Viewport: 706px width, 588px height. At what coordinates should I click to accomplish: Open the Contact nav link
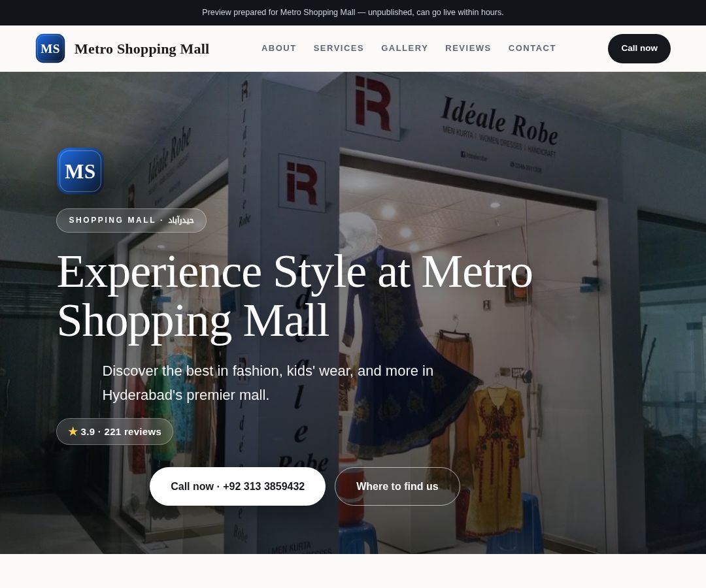[531, 48]
